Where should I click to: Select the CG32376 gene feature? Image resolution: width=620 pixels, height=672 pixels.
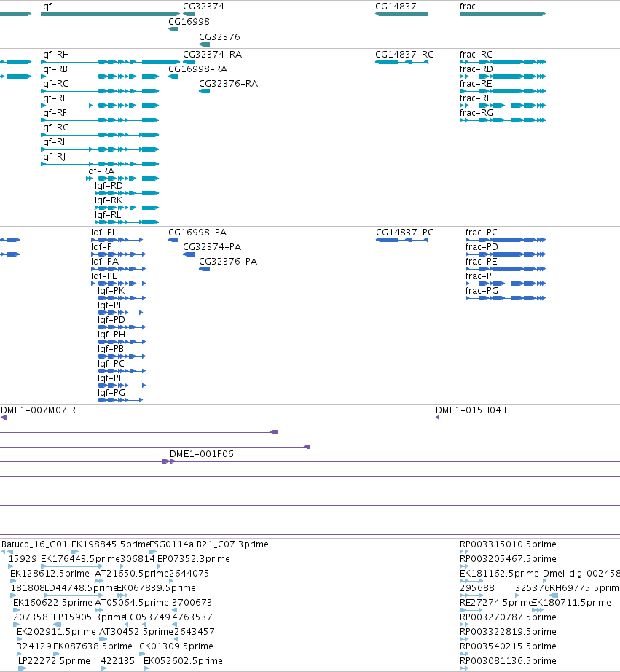pos(205,44)
